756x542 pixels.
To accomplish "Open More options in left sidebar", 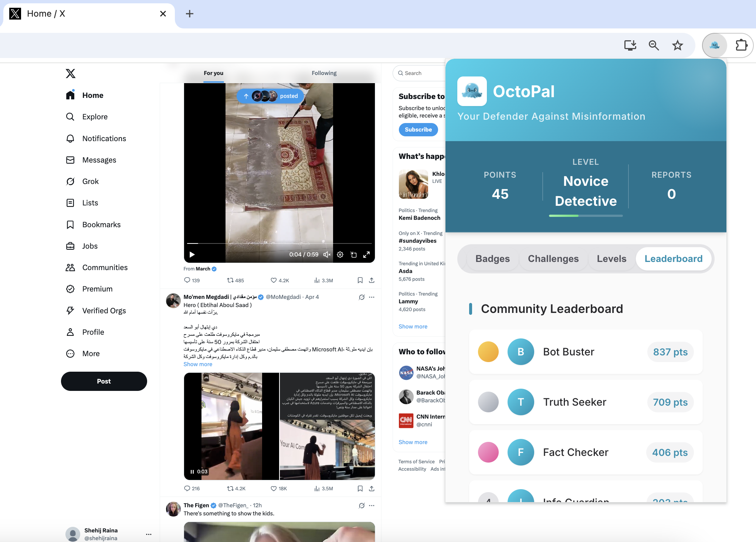I will click(91, 354).
